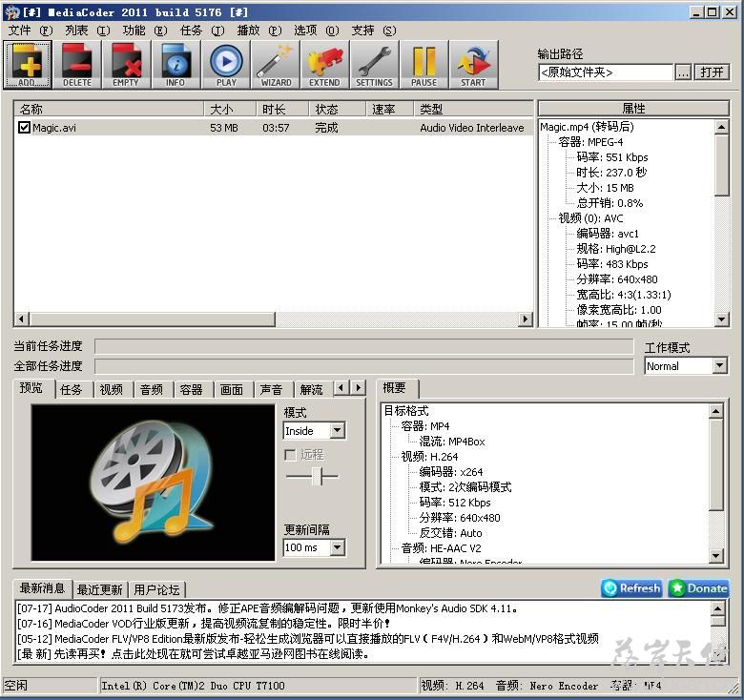This screenshot has width=744, height=700.
Task: Click the 输出路径 input field
Action: tap(606, 72)
